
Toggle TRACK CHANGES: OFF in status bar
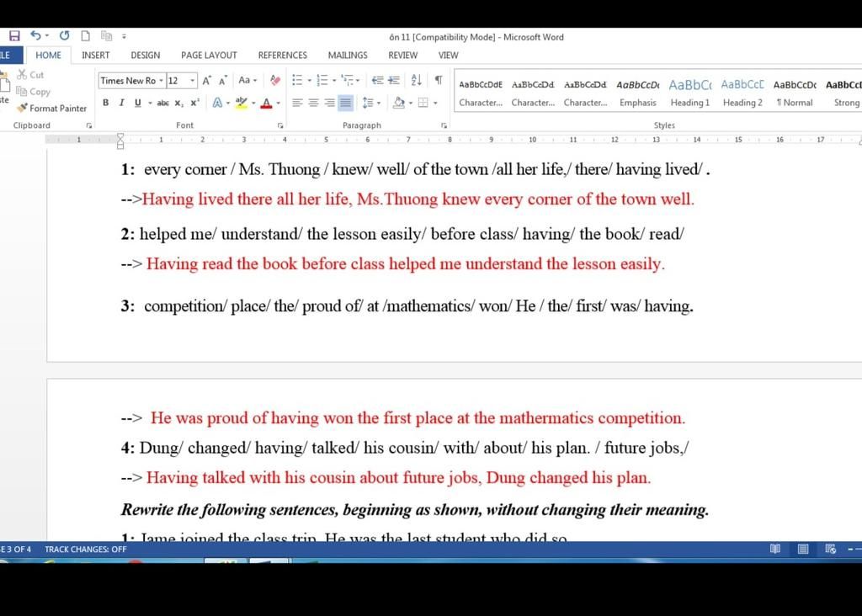coord(86,549)
